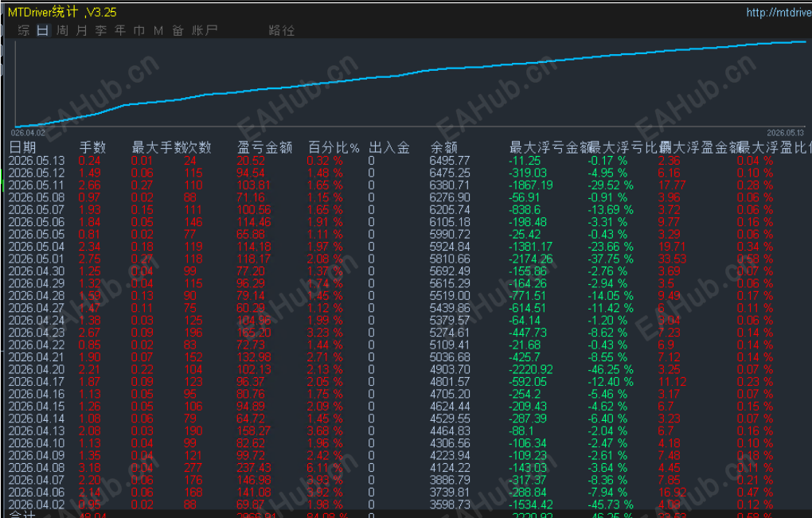This screenshot has width=812, height=518.
Task: Click balance value 6105.18
Action: point(450,222)
